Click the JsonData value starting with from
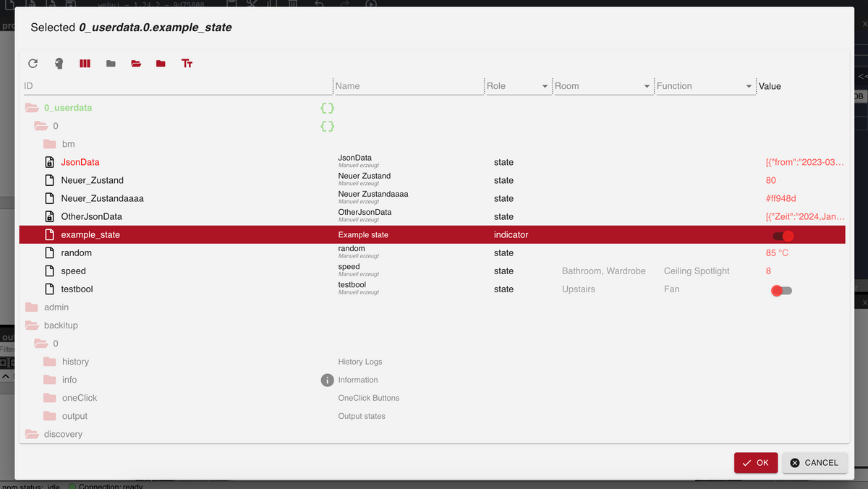Viewport: 868px width, 489px height. point(804,162)
